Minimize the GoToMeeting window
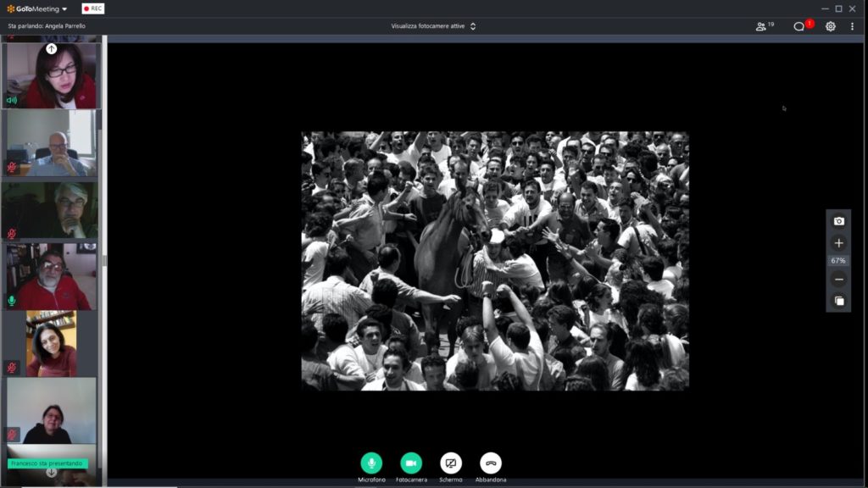 (825, 8)
